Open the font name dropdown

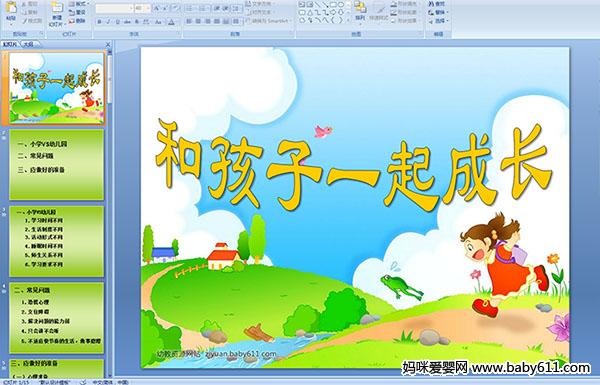pyautogui.click(x=114, y=8)
